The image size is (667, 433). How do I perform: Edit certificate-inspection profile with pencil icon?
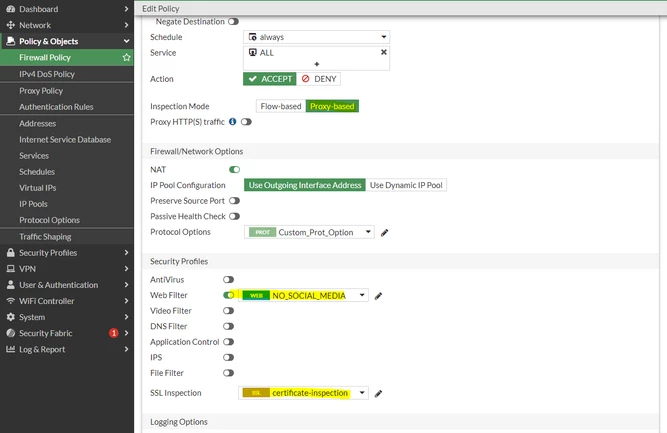coord(378,393)
